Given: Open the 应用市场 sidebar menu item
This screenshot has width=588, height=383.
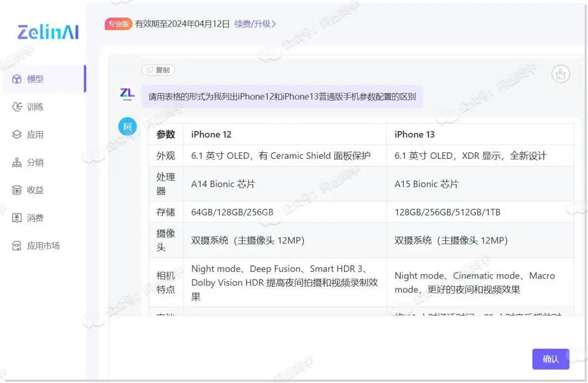Looking at the screenshot, I should (x=44, y=245).
